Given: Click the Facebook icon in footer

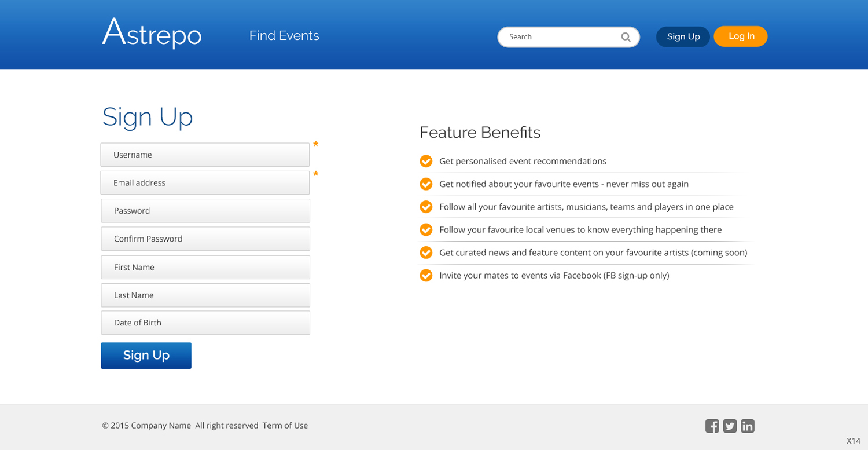Looking at the screenshot, I should click(712, 426).
